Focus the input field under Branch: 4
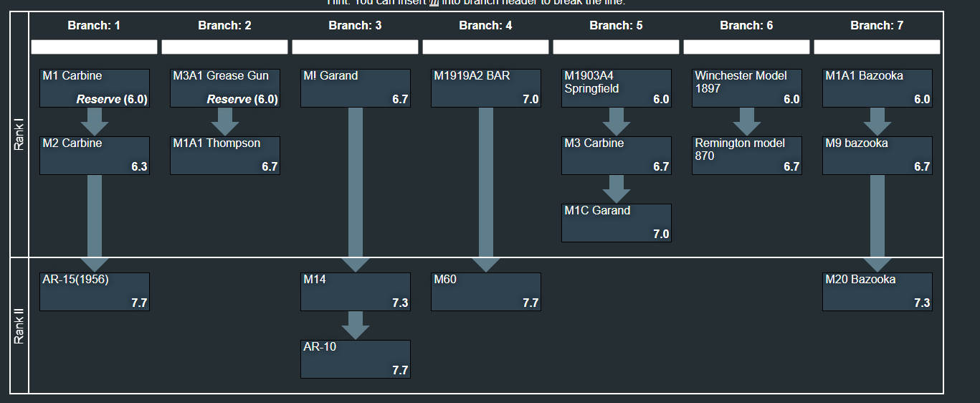 coord(486,47)
